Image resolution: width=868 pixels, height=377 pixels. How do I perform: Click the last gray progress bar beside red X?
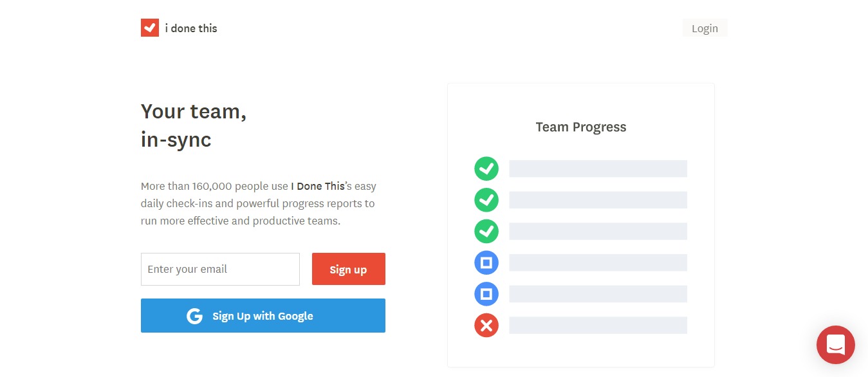[598, 326]
